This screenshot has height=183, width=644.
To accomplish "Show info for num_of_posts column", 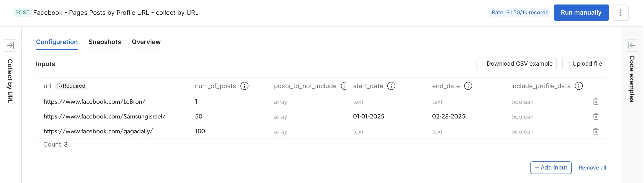I will coord(244,86).
